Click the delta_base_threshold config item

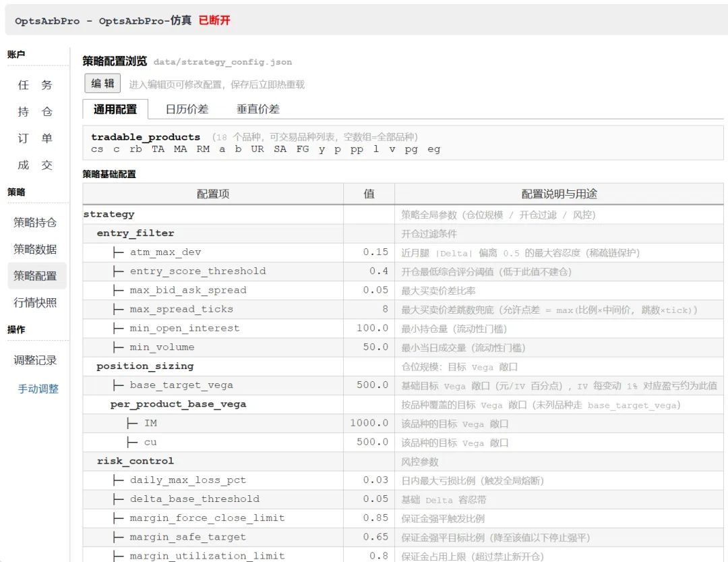tap(195, 499)
